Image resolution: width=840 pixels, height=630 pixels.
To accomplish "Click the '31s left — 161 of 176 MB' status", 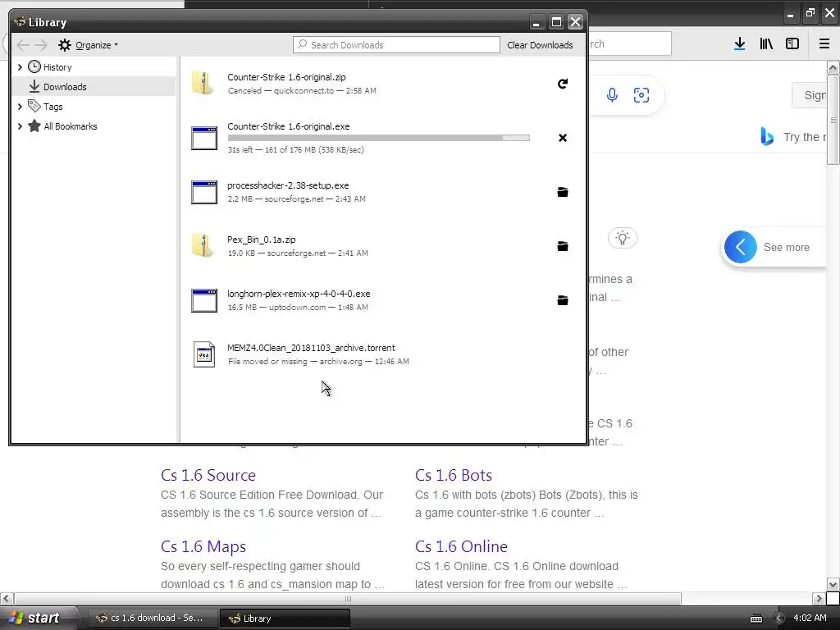I will pyautogui.click(x=295, y=150).
